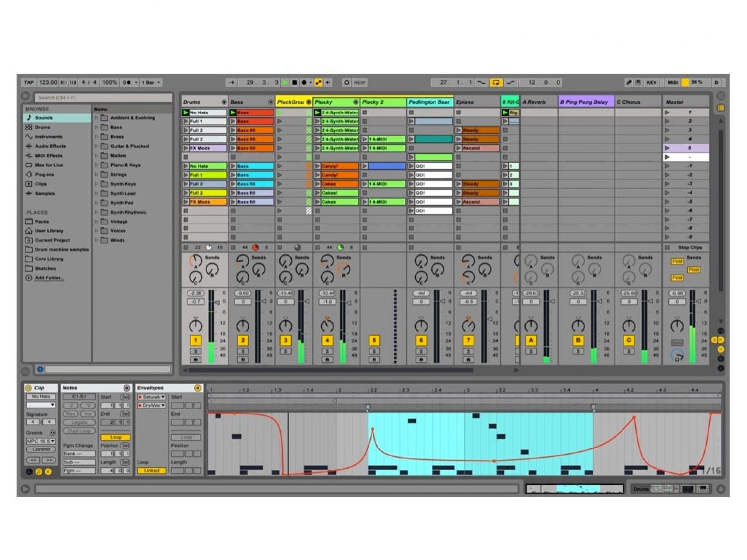Toggle the Arrangement Loop switch
Screen dimensions: 747x560
(495, 82)
